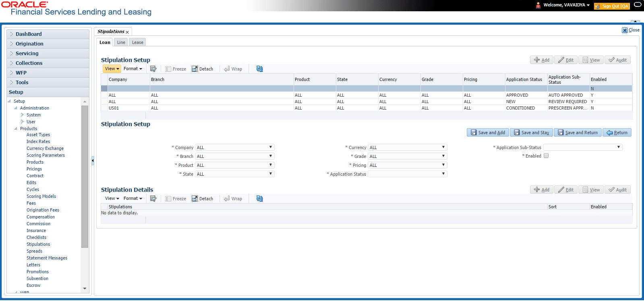Expand the Origination navigation section
The image size is (644, 301).
click(12, 44)
